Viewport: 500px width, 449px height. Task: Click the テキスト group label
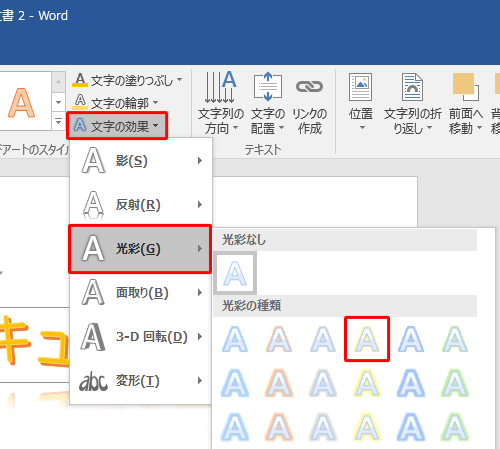click(263, 149)
